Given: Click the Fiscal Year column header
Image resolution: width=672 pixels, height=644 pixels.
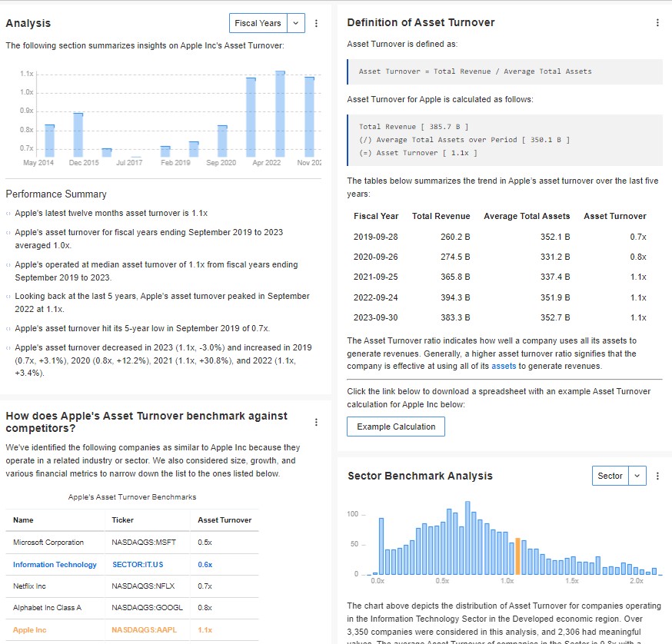Looking at the screenshot, I should click(x=376, y=216).
